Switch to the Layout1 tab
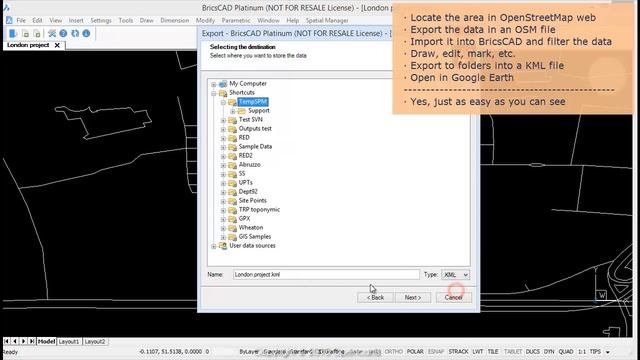This screenshot has height=360, width=640. tap(69, 341)
